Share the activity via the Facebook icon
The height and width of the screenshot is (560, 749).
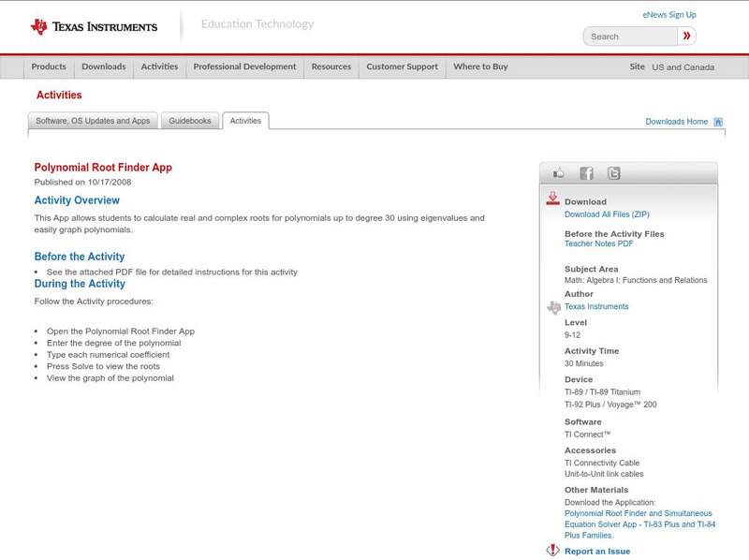coord(586,173)
